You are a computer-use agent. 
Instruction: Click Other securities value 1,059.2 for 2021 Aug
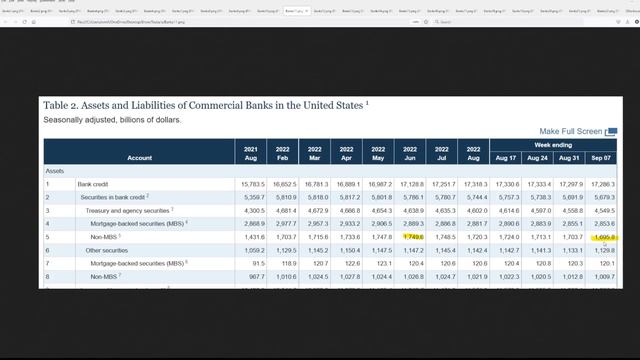coord(254,250)
